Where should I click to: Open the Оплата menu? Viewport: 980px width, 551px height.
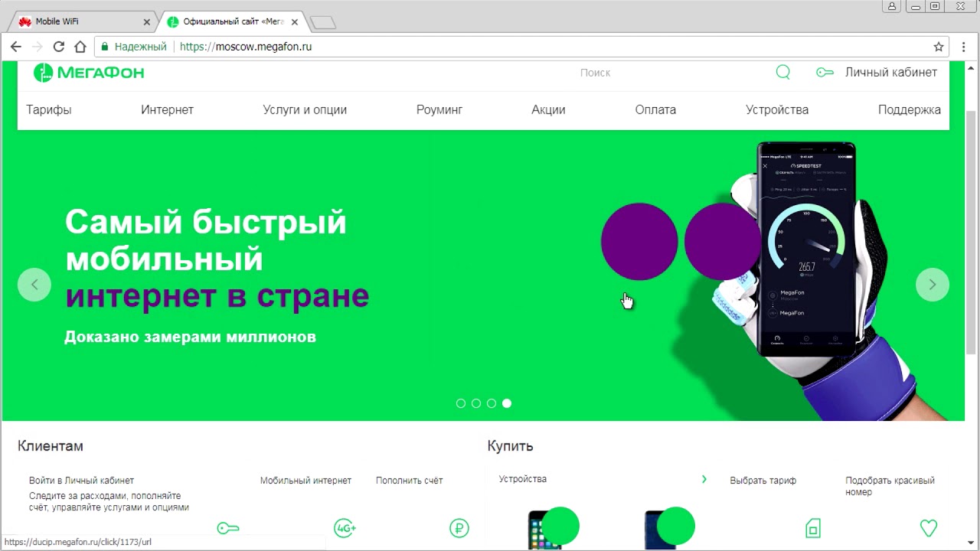click(655, 110)
